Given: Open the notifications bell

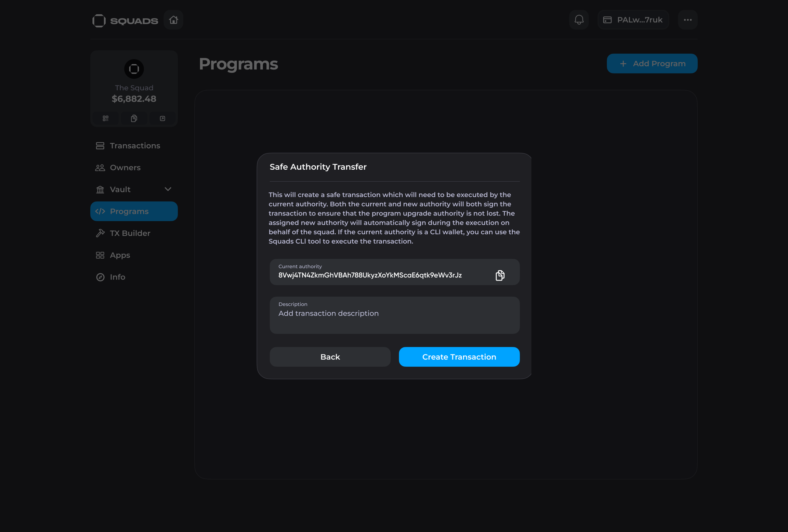Looking at the screenshot, I should (x=579, y=20).
